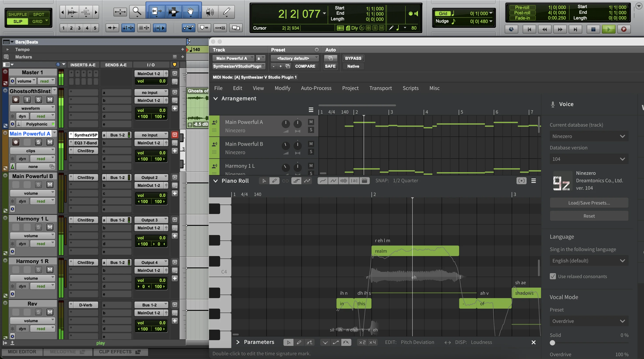
Task: Collapse the Arrangement section
Action: tap(216, 99)
